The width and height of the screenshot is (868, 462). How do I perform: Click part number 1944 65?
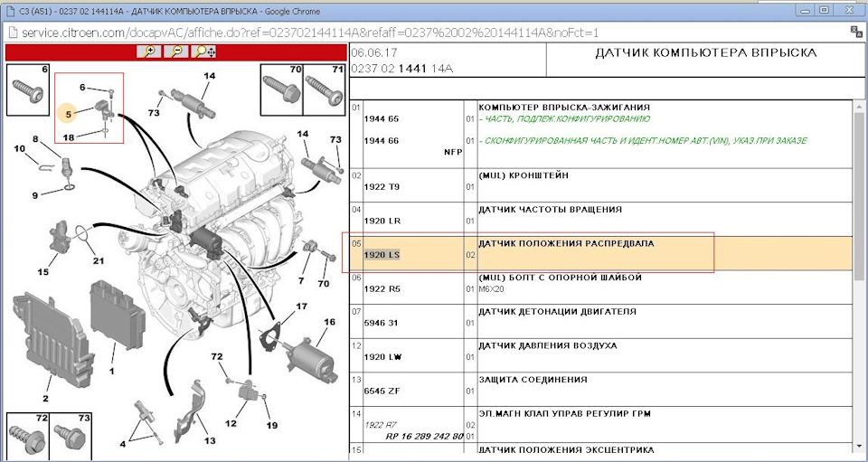click(381, 119)
